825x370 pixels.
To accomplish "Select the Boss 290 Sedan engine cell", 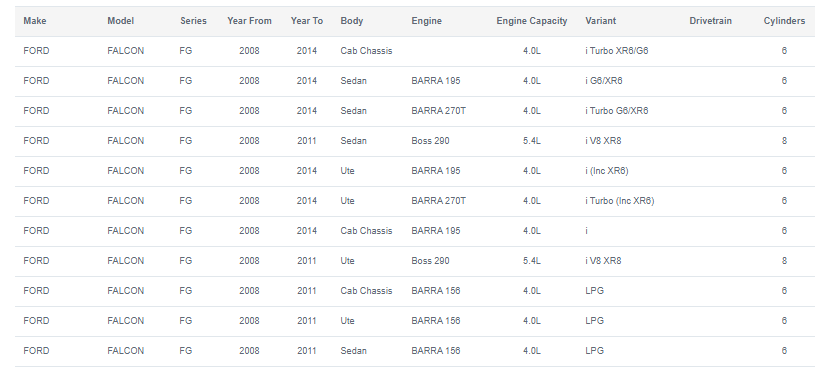I will [430, 141].
